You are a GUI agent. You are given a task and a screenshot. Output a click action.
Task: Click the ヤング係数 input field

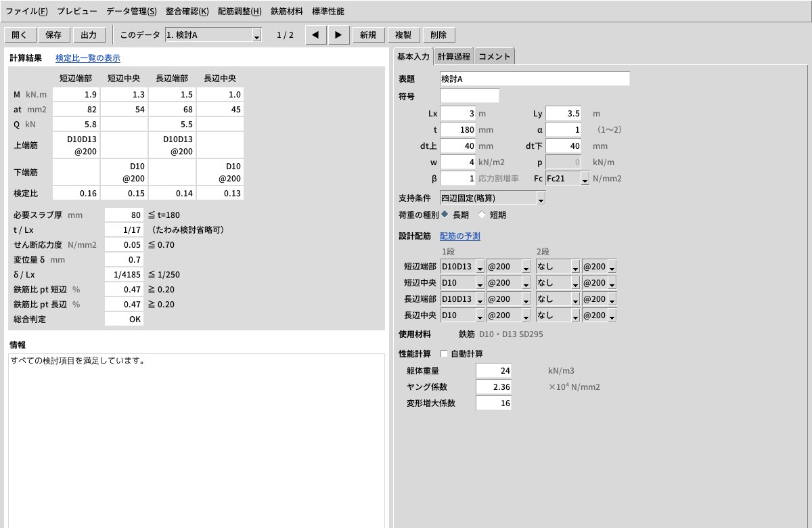pos(494,387)
